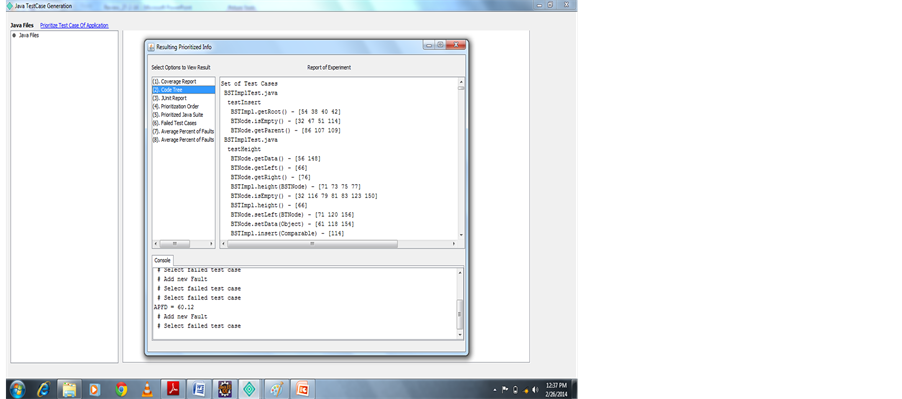Launch Google Chrome from the taskbar
Image resolution: width=902 pixels, height=399 pixels.
click(121, 389)
